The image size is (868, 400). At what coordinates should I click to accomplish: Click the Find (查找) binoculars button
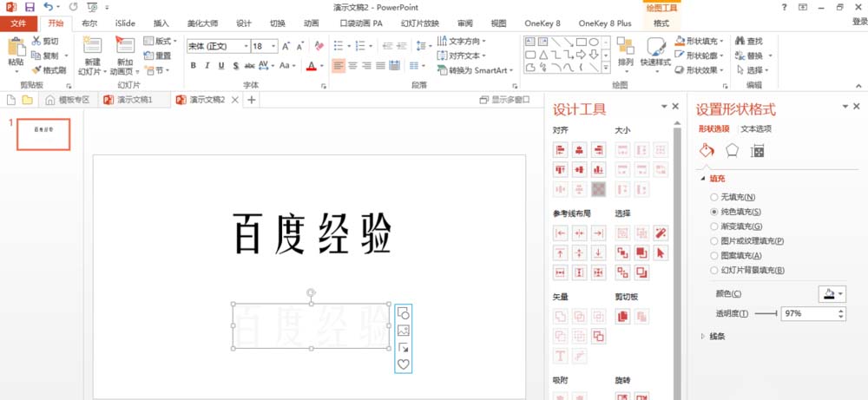(749, 41)
